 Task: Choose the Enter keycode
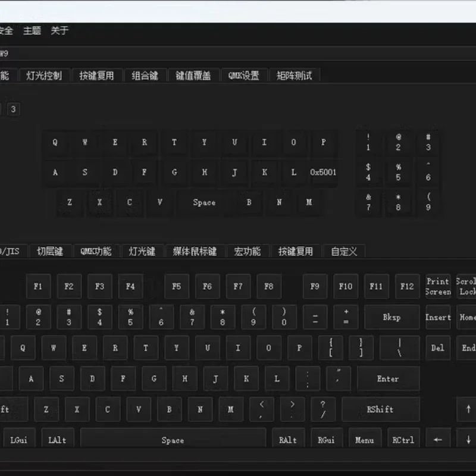(387, 378)
